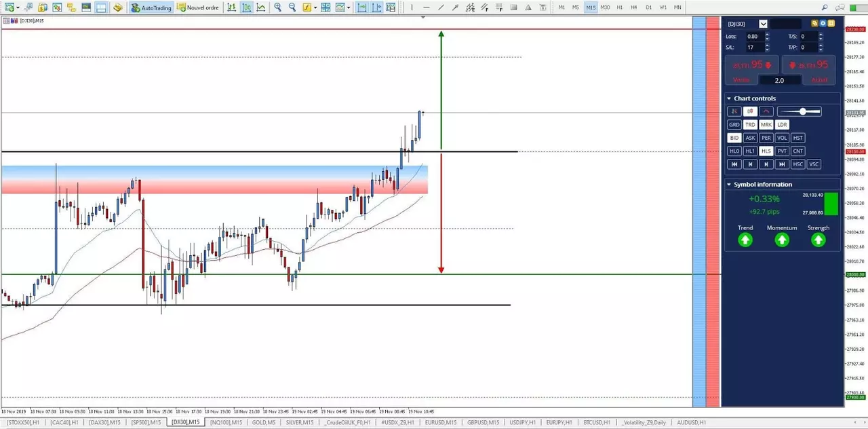Zoom in on the chart
The height and width of the screenshot is (429, 868).
[x=277, y=7]
